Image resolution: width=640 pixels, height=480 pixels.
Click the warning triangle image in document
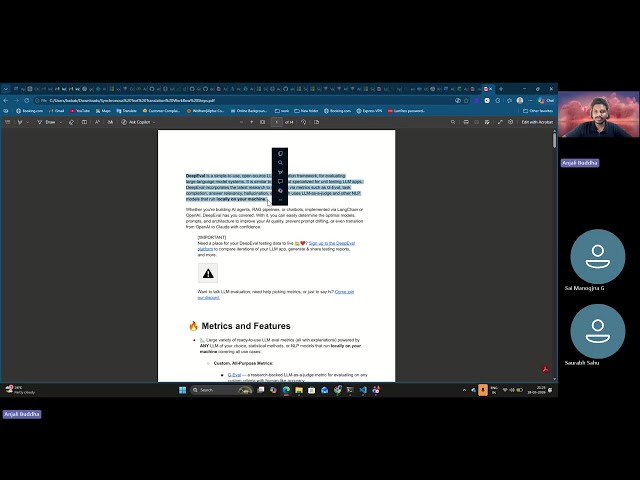208,273
